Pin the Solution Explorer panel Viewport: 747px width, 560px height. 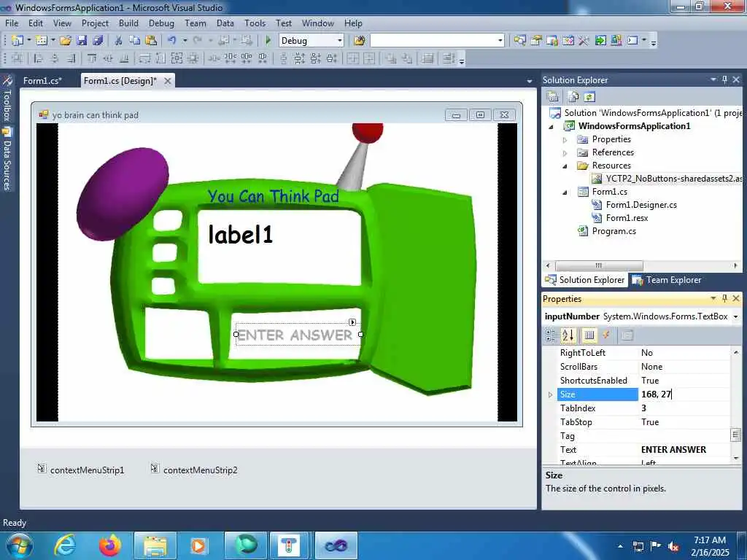[724, 79]
